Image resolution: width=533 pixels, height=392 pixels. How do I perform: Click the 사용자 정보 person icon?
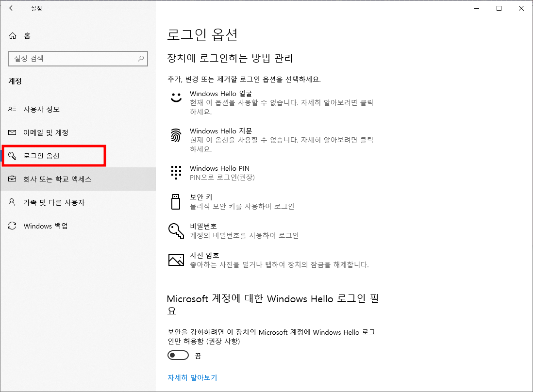[x=12, y=109]
